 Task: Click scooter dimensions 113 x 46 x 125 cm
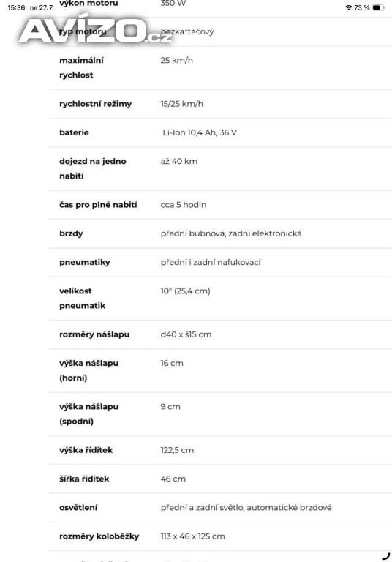point(193,536)
